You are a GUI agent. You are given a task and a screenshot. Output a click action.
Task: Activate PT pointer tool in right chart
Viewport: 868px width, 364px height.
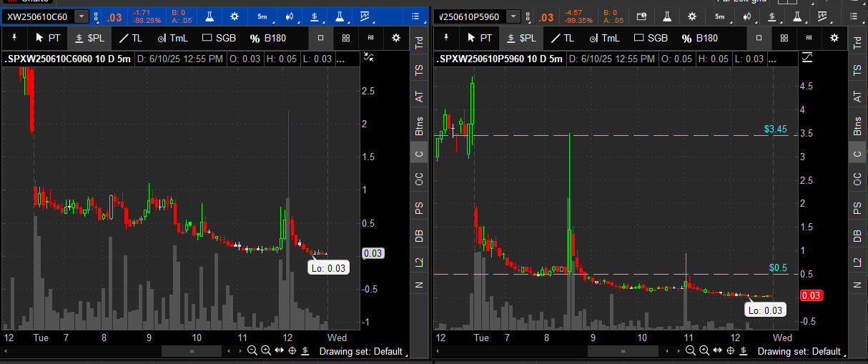[479, 38]
